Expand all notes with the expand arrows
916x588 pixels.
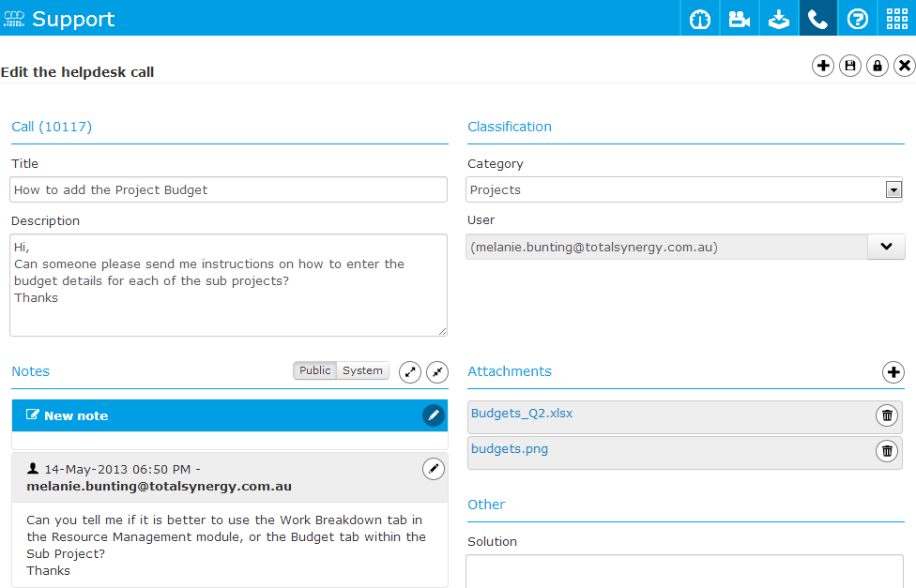click(x=410, y=372)
